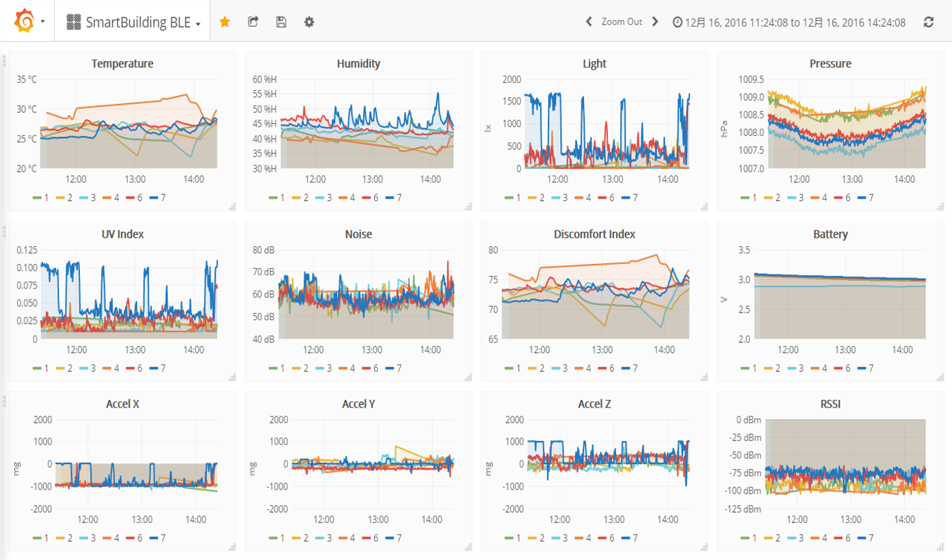
Task: Open the Light panel title menu
Action: coord(594,64)
